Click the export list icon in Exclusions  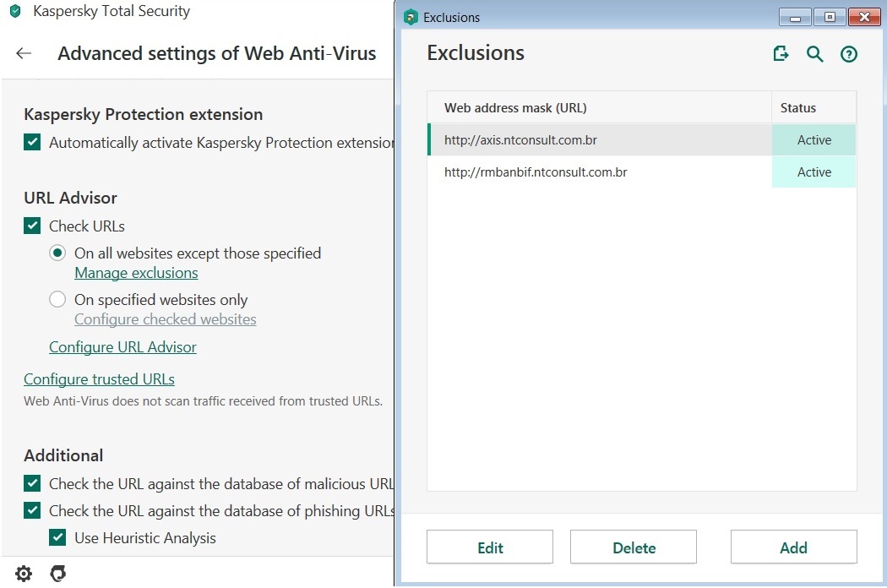click(x=781, y=54)
